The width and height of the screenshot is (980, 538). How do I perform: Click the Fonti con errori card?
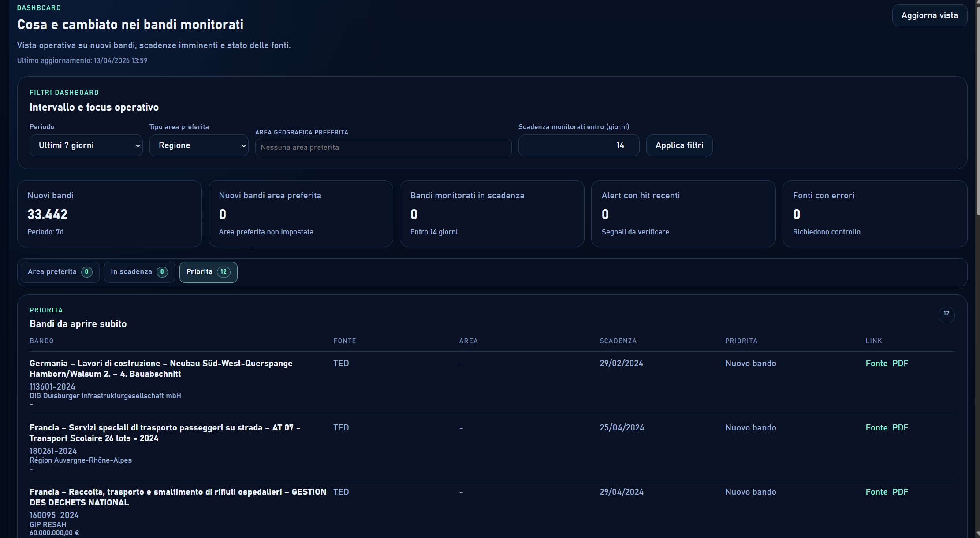click(x=875, y=214)
